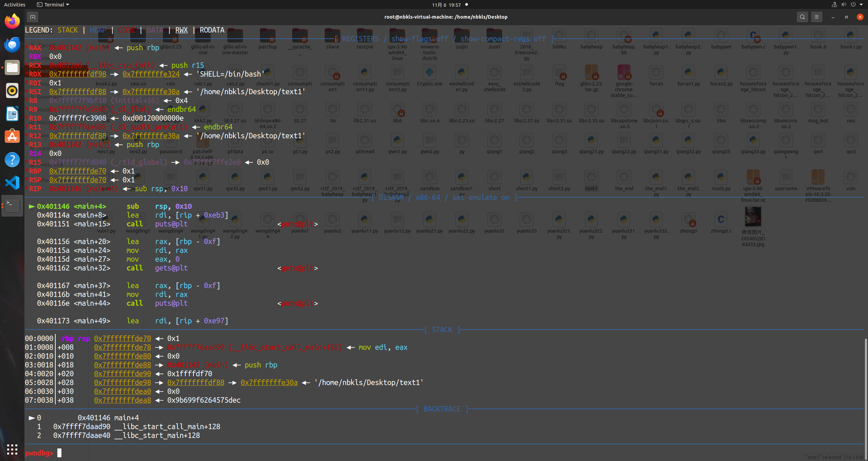Open the terminal hamburger menu
Image resolution: width=868 pixels, height=461 pixels.
tap(816, 17)
